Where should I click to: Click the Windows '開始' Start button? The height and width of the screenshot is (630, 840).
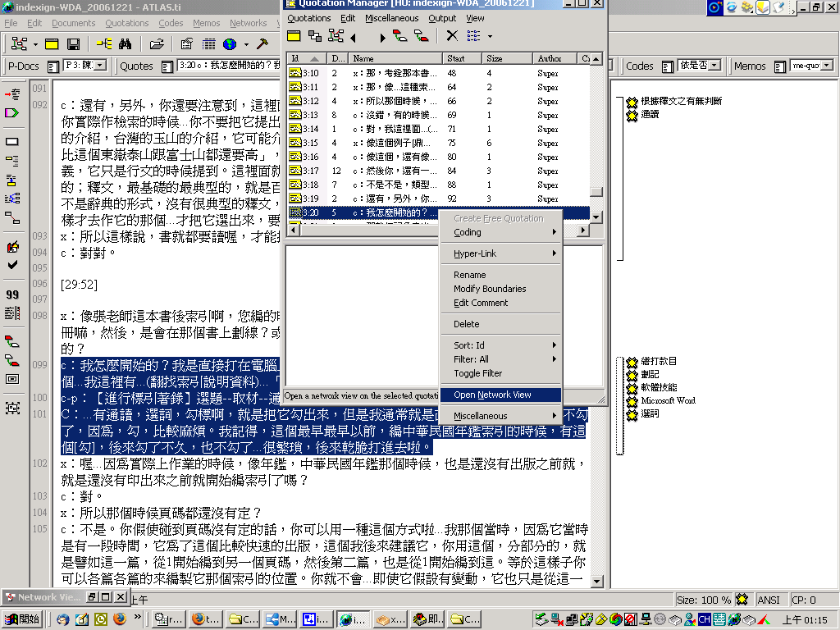click(23, 619)
